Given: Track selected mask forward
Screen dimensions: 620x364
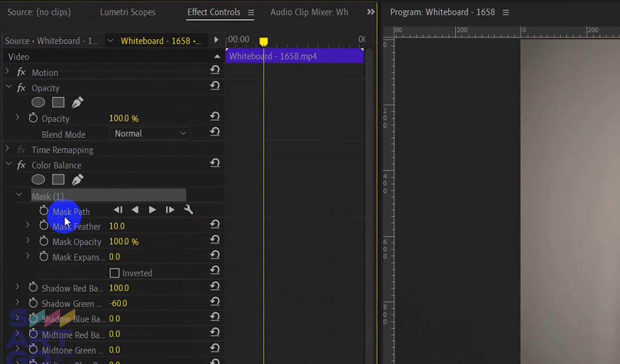Looking at the screenshot, I should pyautogui.click(x=152, y=210).
